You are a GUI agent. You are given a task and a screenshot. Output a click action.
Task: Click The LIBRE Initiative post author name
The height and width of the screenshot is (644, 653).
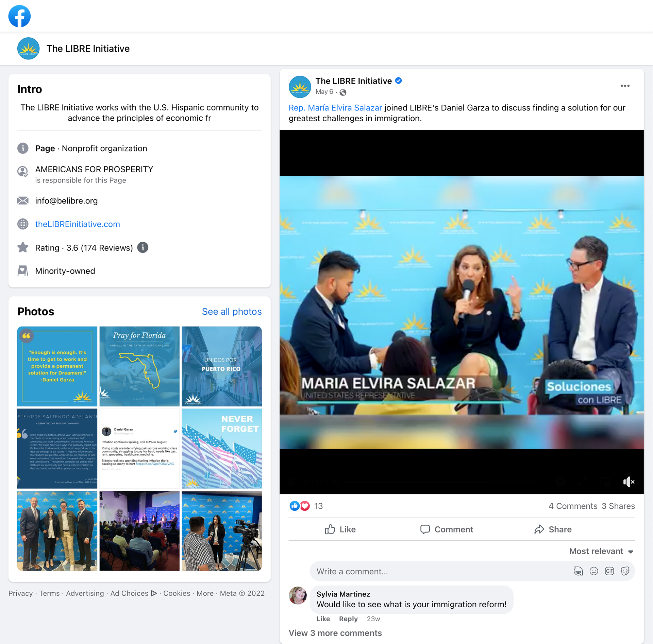[353, 81]
